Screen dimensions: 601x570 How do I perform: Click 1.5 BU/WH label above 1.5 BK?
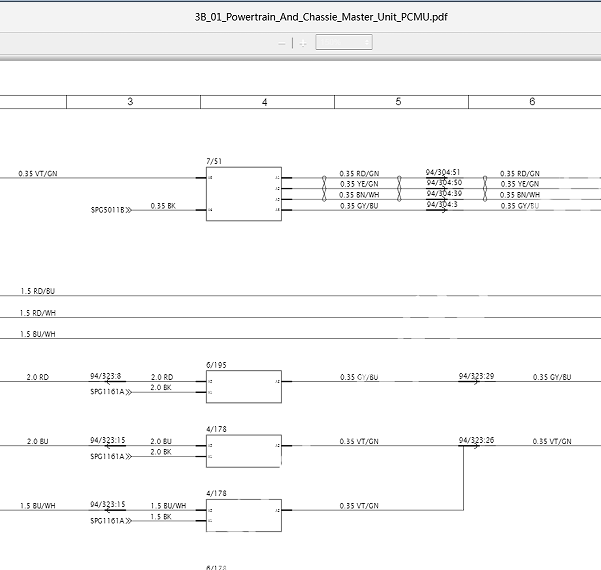click(x=168, y=506)
